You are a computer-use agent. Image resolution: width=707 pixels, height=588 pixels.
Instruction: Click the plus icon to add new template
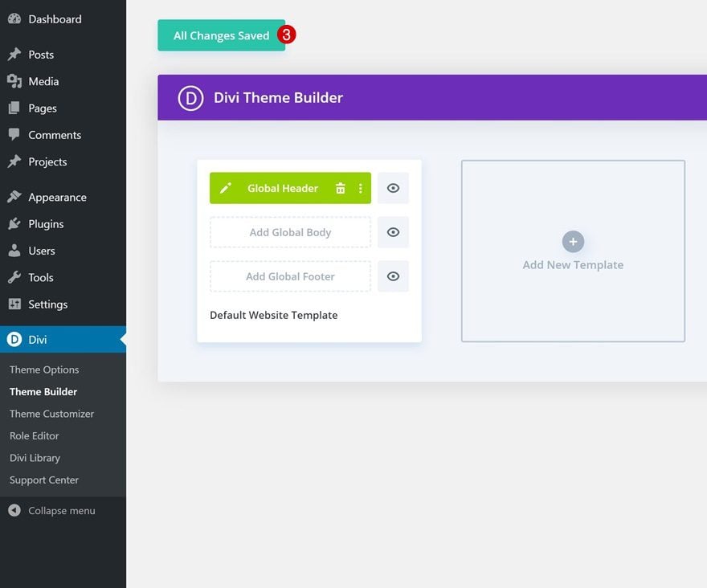[573, 242]
